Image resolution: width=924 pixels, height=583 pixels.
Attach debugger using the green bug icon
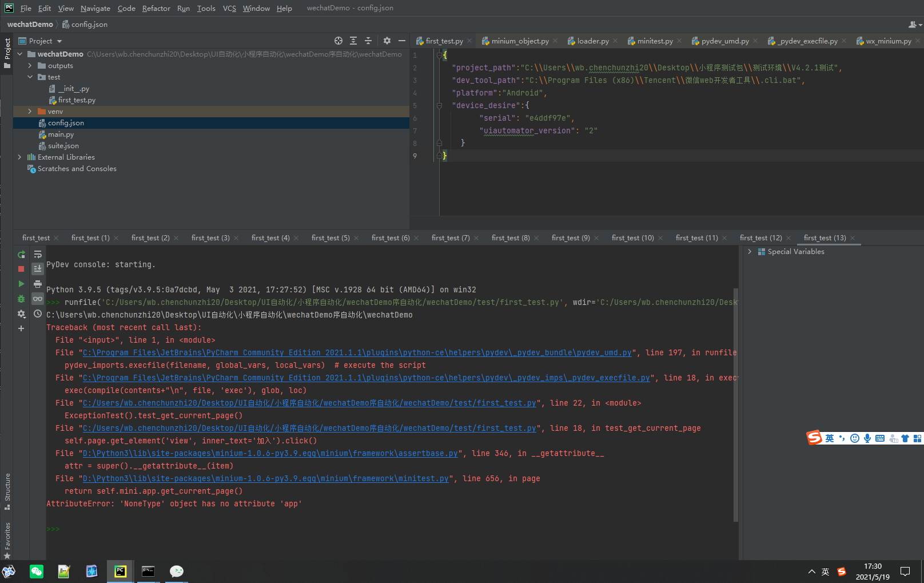click(x=21, y=299)
